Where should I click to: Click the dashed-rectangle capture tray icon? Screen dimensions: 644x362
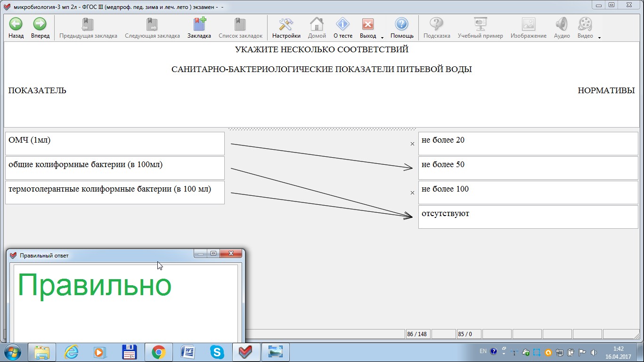point(537,352)
